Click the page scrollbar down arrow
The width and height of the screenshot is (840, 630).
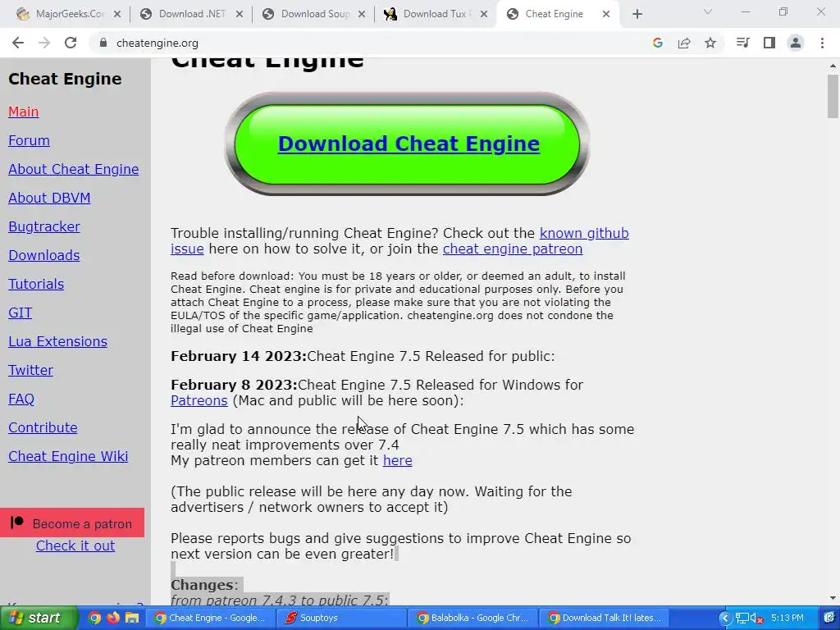pyautogui.click(x=833, y=598)
